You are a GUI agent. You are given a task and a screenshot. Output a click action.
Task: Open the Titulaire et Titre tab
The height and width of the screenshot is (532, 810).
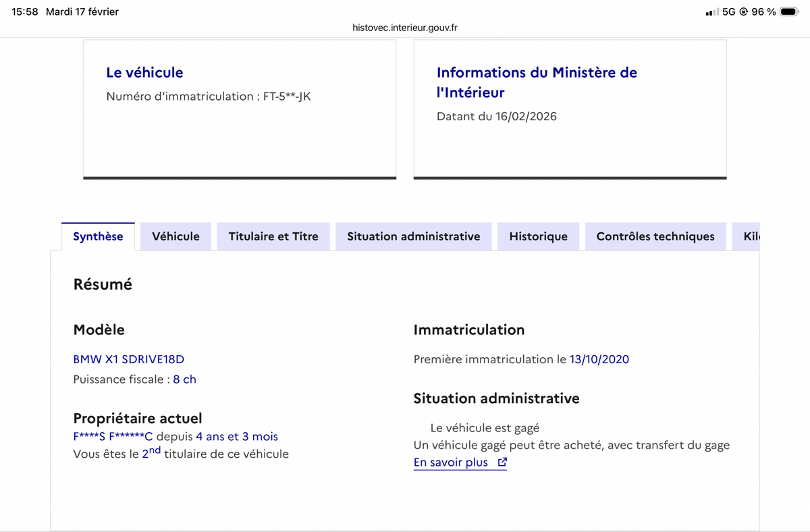[273, 236]
